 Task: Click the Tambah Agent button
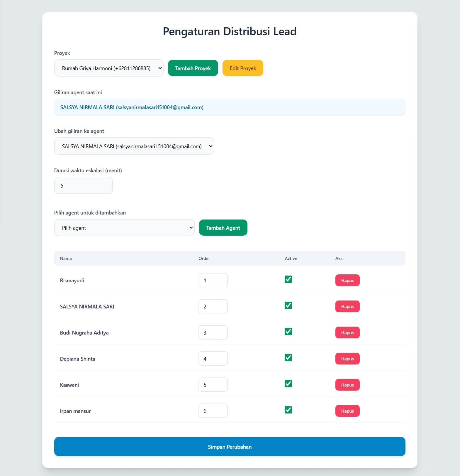(223, 228)
